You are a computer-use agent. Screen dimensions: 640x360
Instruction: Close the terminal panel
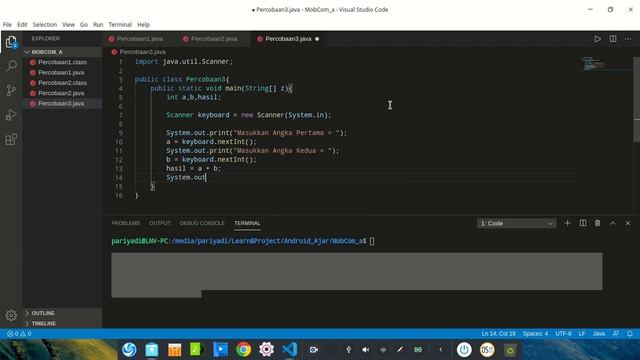coord(628,223)
